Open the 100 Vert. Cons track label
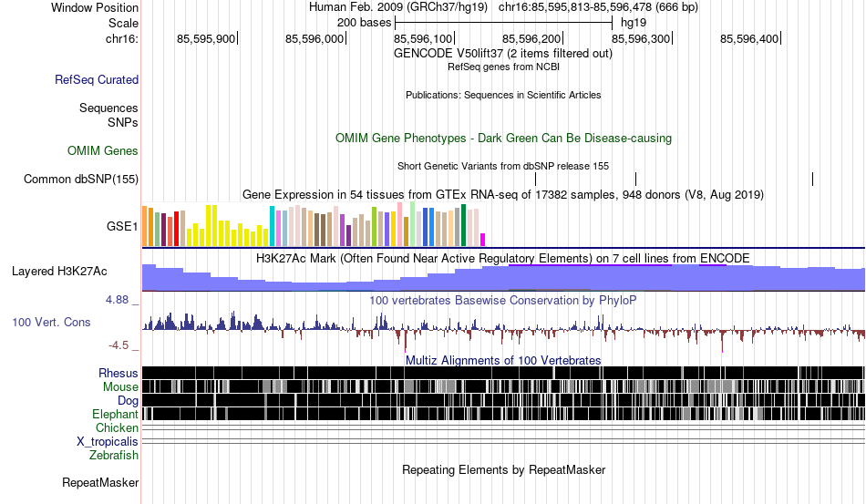 pos(51,322)
